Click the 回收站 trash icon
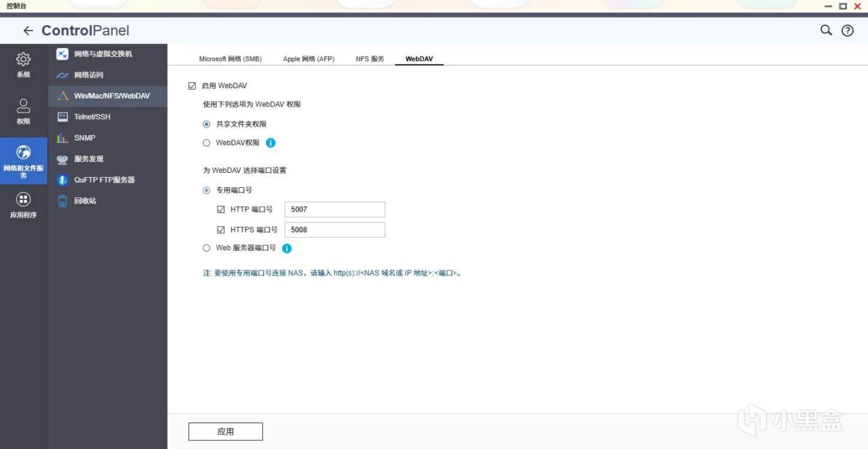Image resolution: width=868 pixels, height=449 pixels. click(62, 201)
